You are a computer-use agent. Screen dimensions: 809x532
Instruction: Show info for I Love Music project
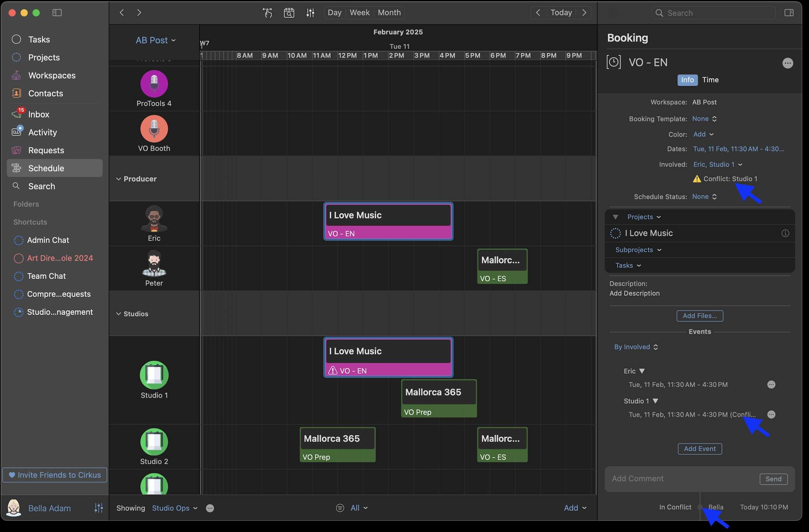point(785,233)
